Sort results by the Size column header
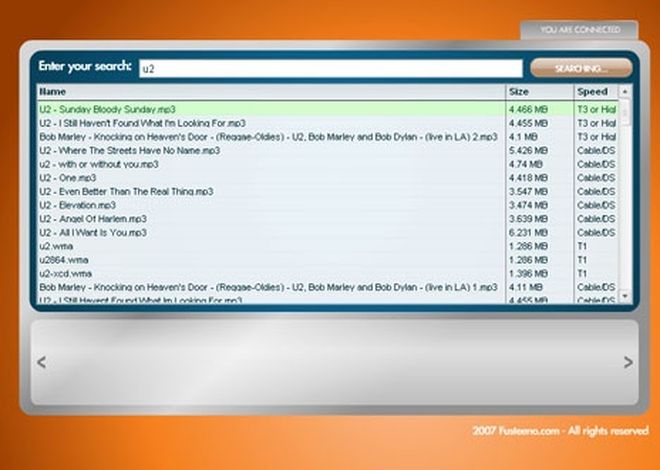This screenshot has width=660, height=470. pyautogui.click(x=540, y=92)
